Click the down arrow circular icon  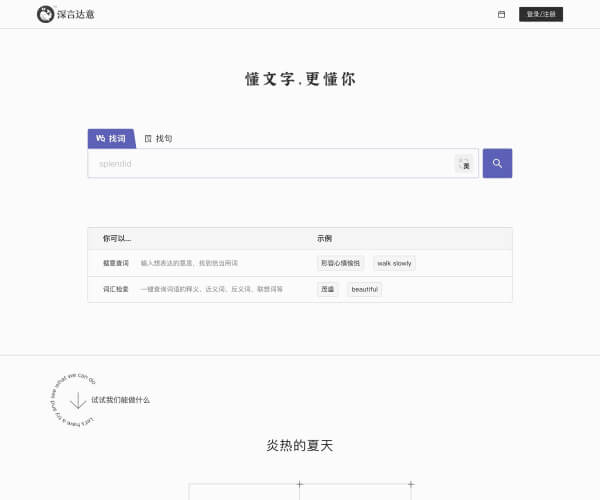tap(78, 400)
